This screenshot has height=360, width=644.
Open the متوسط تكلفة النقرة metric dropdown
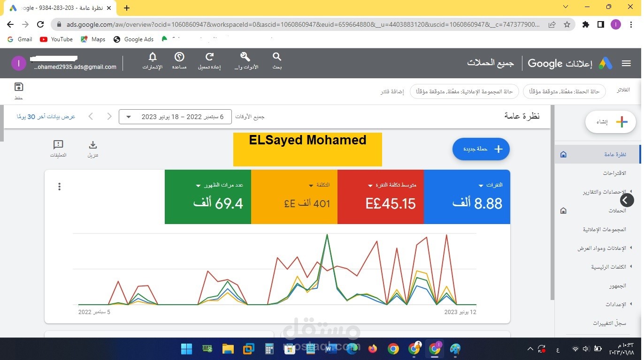point(371,186)
